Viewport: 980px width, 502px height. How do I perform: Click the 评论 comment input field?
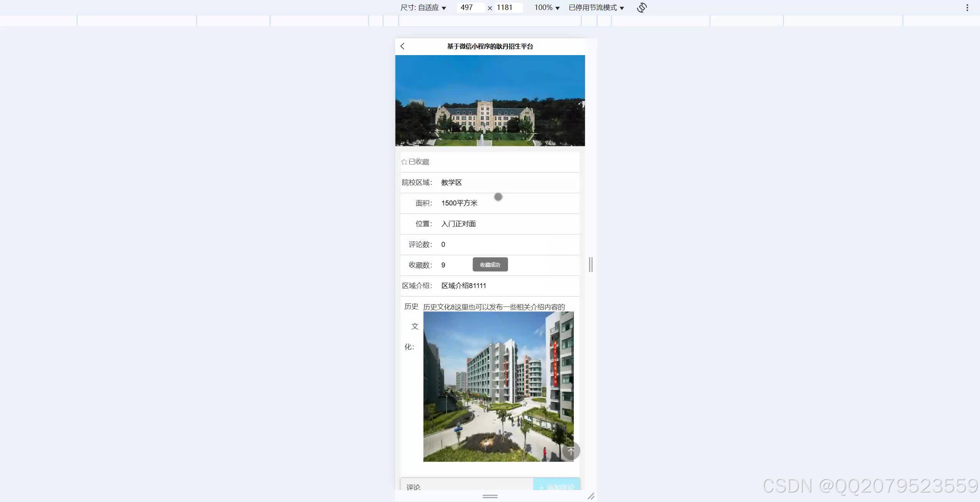459,487
